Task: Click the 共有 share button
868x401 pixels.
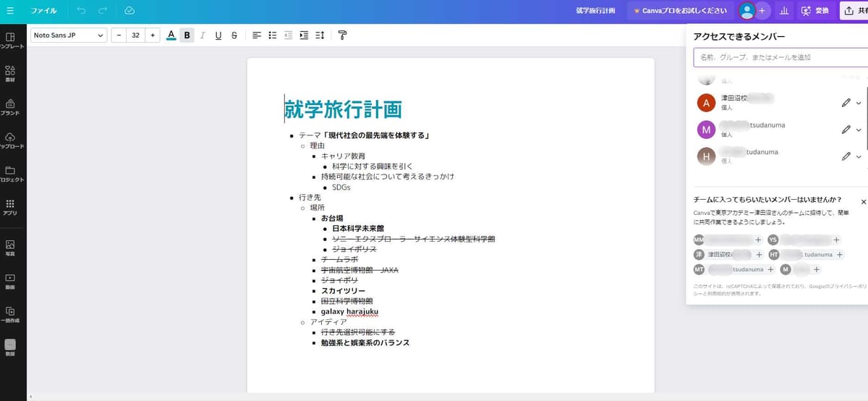Action: tap(854, 11)
